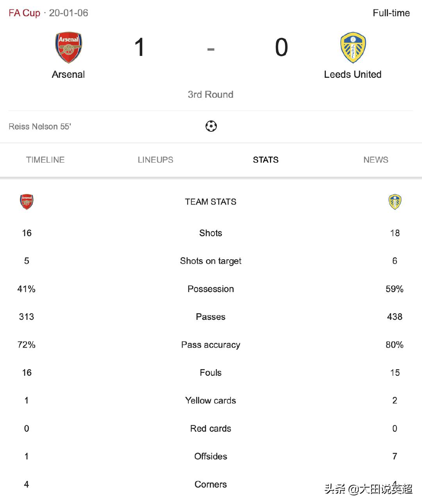Open the TIMELINE tab
This screenshot has height=504, width=422.
point(45,160)
